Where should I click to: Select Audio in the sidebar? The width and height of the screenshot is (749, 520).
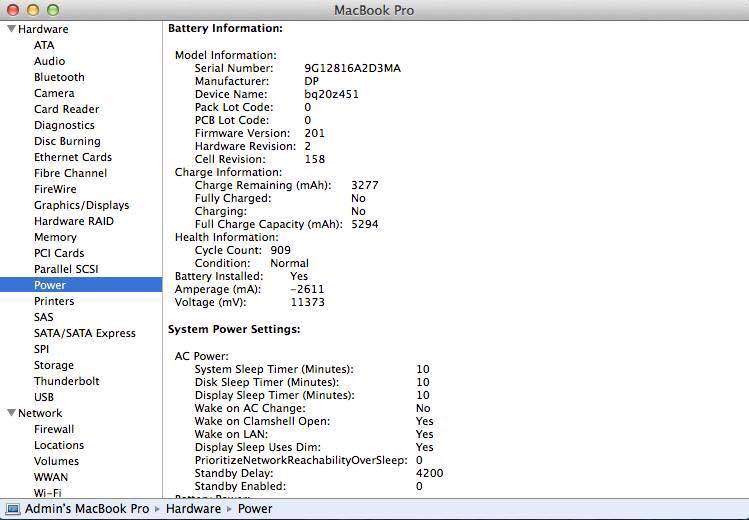coord(49,61)
